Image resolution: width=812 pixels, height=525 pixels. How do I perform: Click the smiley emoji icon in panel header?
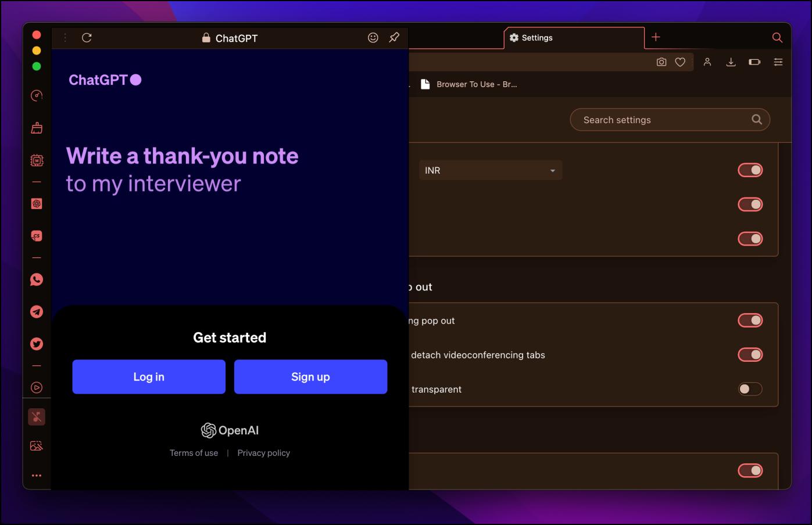[373, 38]
